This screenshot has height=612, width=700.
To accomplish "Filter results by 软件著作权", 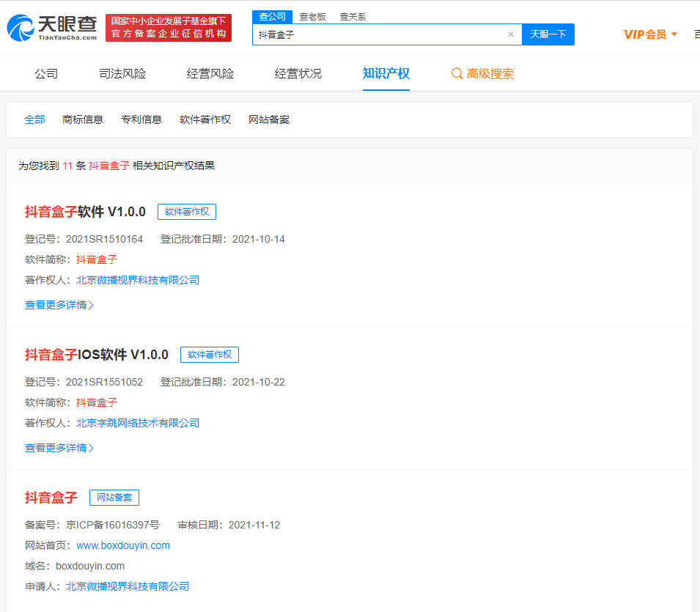I will point(205,119).
